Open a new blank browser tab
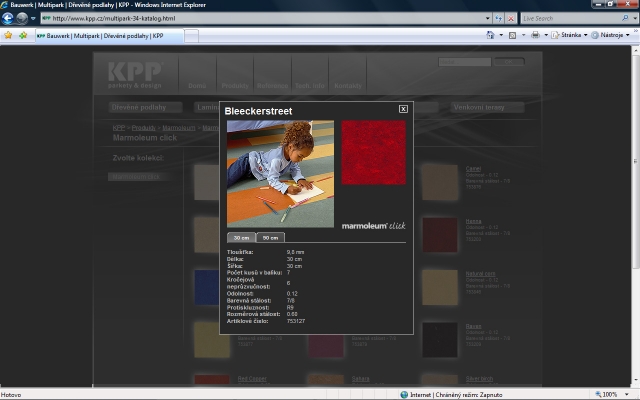Image resolution: width=640 pixels, height=400 pixels. [191, 36]
